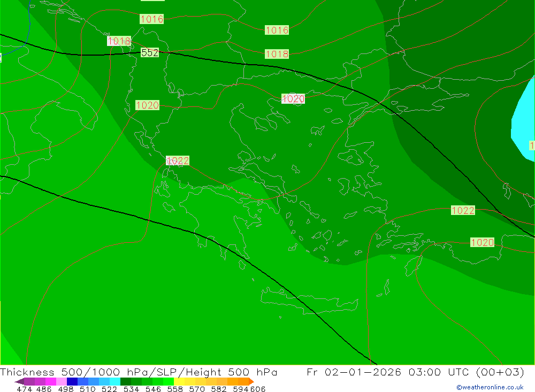Viewport: 535px width, 392px height.
Task: Click the 1016 label directly above the 552 label
Action: tap(152, 19)
